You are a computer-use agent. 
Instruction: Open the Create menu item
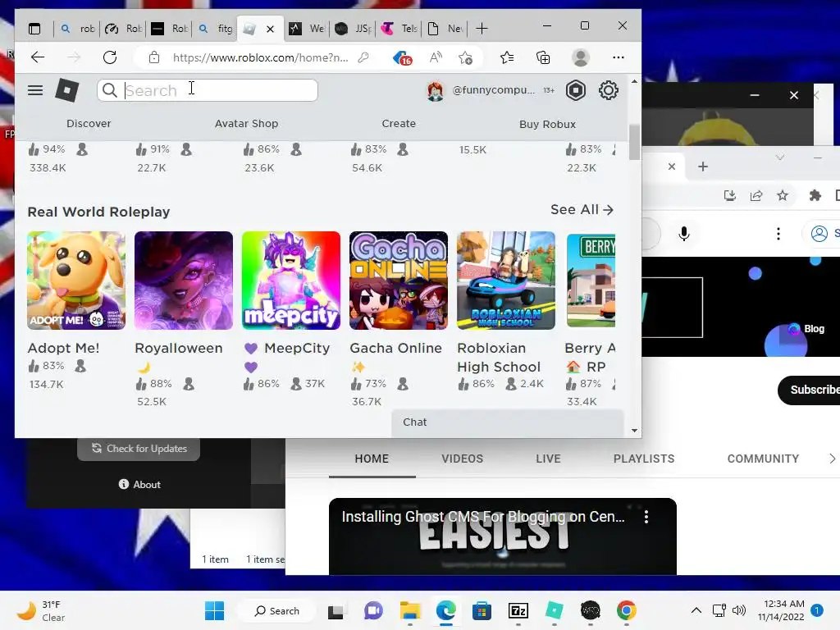click(x=399, y=123)
